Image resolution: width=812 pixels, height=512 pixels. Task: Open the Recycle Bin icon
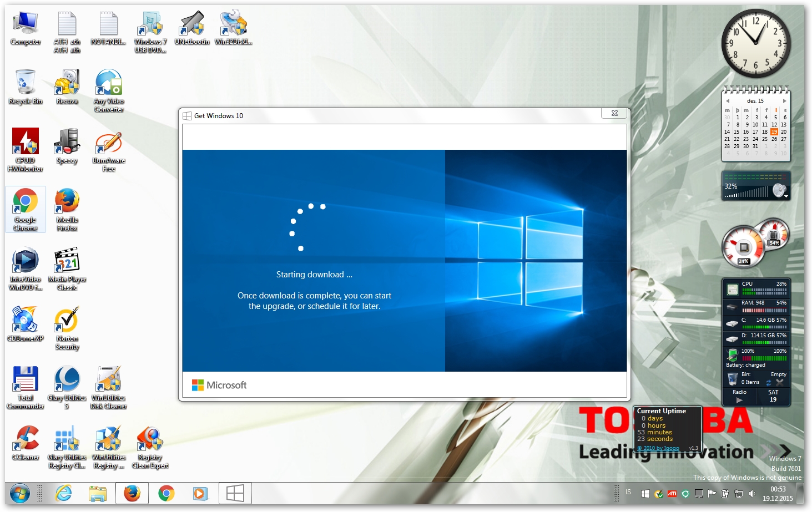click(x=26, y=88)
